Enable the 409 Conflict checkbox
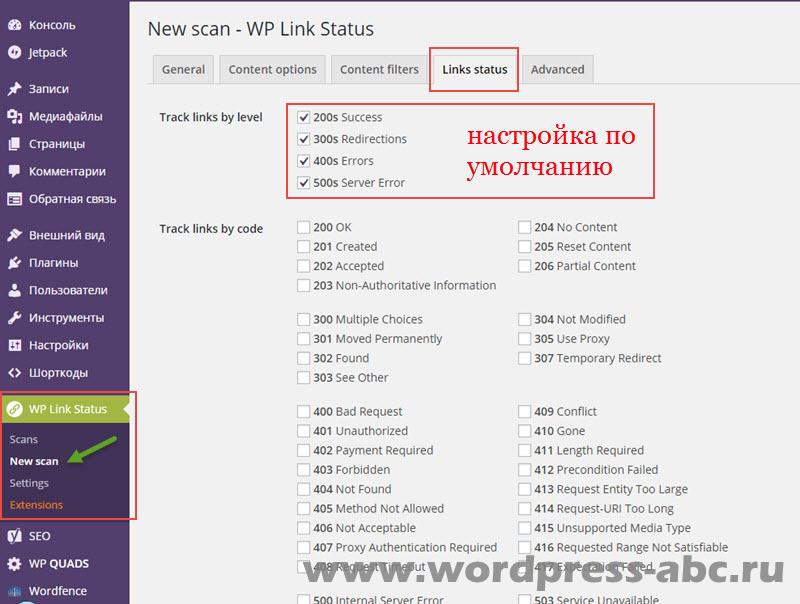Viewport: 800px width, 604px height. [x=524, y=412]
